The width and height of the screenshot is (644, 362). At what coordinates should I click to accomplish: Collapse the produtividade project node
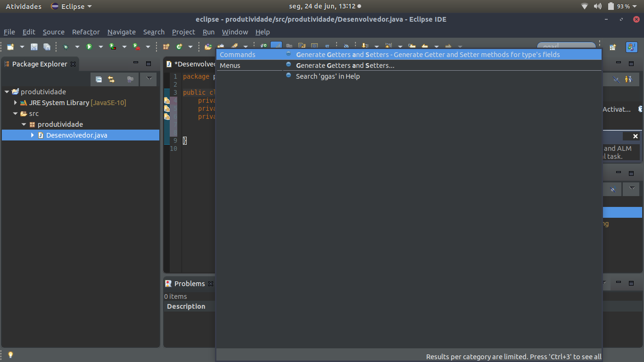7,92
